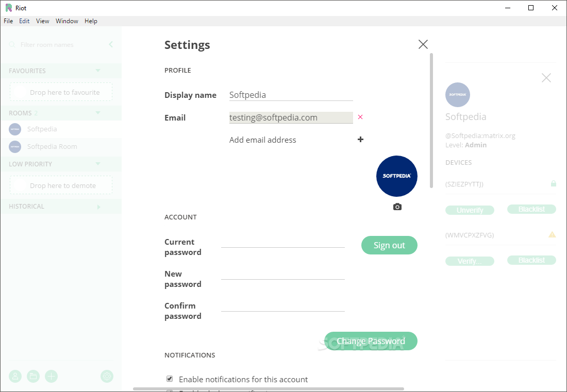This screenshot has height=392, width=567.
Task: Click Blacklist for device SZIEZPYTTJ
Action: (531, 209)
